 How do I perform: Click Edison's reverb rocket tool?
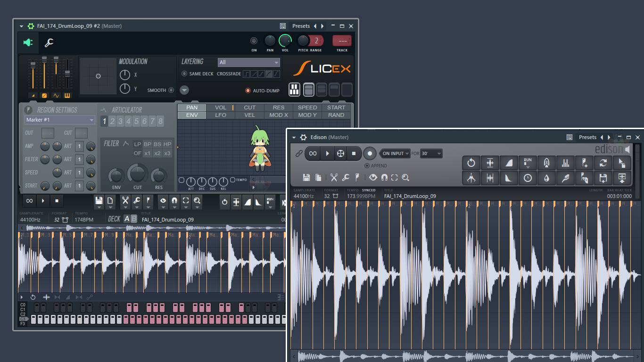(546, 163)
